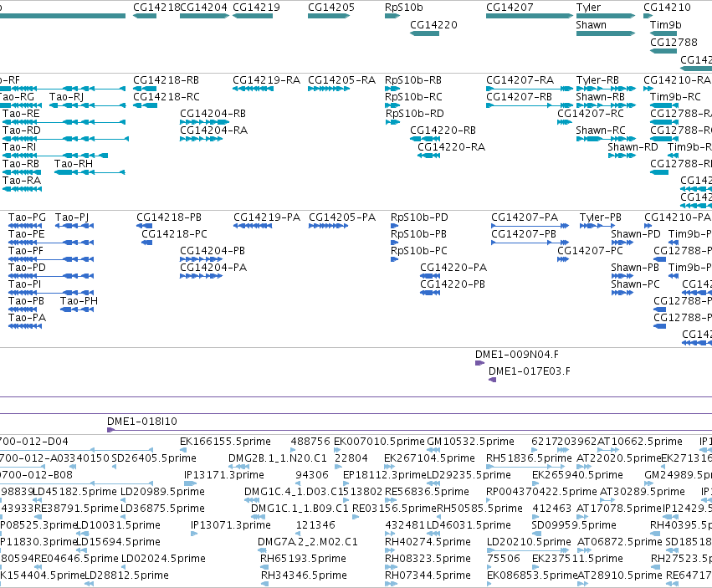Select the CG14218-RB transcript label
Viewport: 712px width, 588px height.
(166, 80)
